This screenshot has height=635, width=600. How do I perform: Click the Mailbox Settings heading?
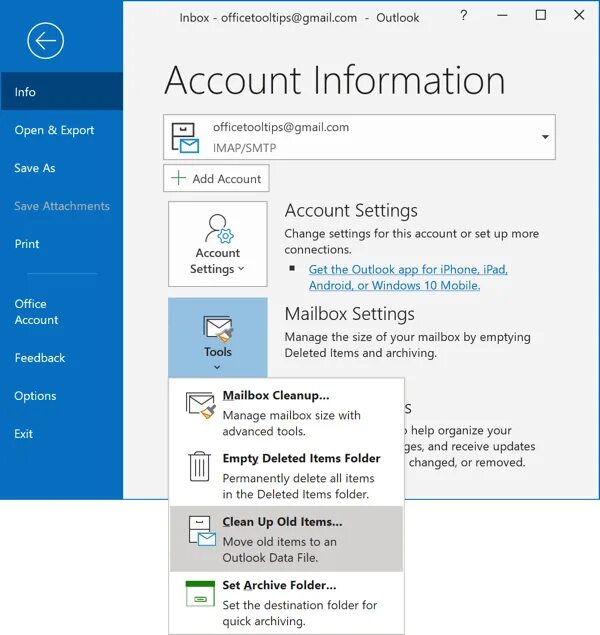pyautogui.click(x=349, y=314)
